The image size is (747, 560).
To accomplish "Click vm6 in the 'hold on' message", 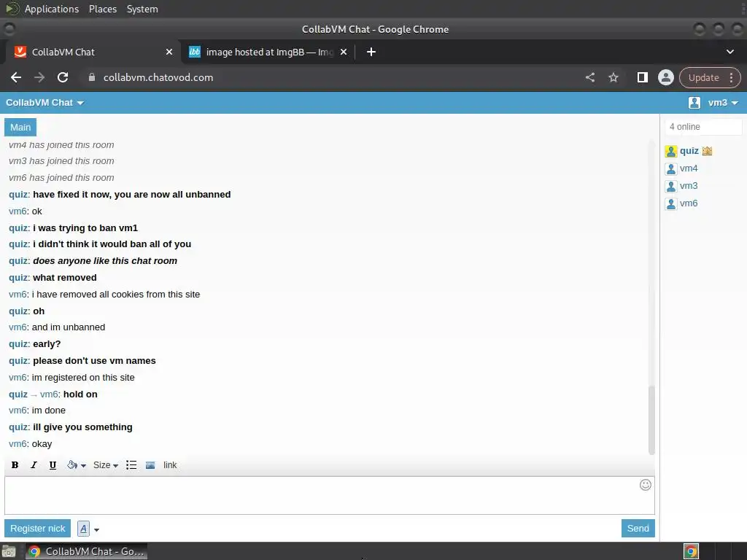I will click(49, 394).
